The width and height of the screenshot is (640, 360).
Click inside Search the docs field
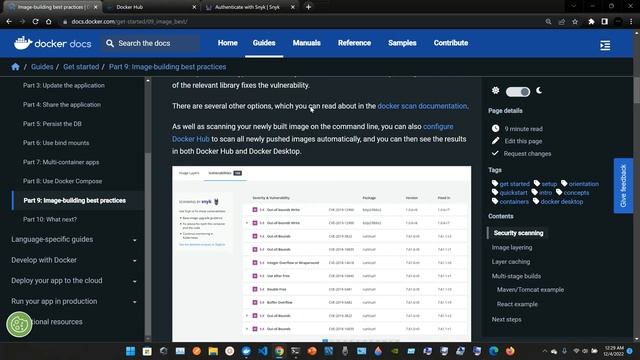151,43
